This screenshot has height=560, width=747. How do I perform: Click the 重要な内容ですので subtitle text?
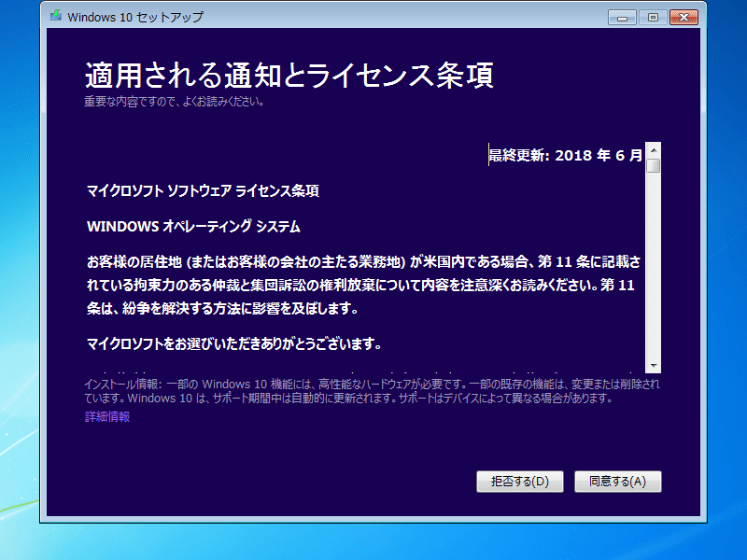point(174,101)
